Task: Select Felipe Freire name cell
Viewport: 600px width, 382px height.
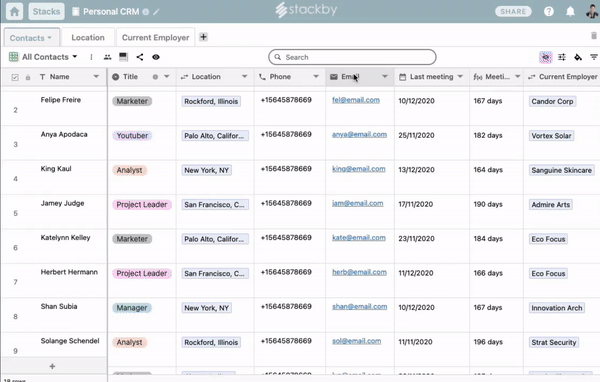Action: coord(60,100)
